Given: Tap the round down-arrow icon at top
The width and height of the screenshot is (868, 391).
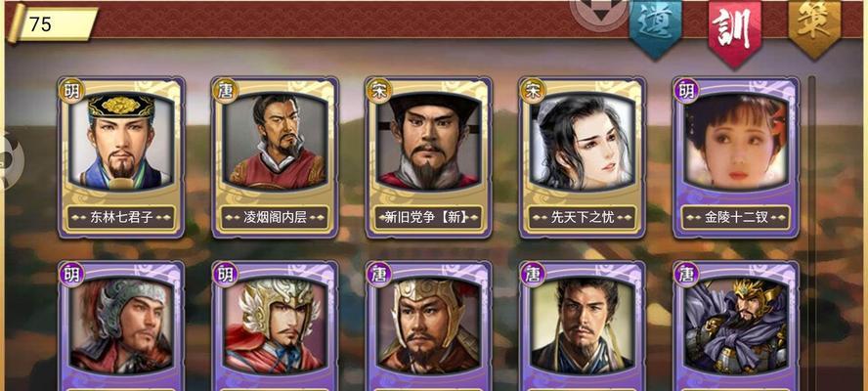Looking at the screenshot, I should [600, 12].
